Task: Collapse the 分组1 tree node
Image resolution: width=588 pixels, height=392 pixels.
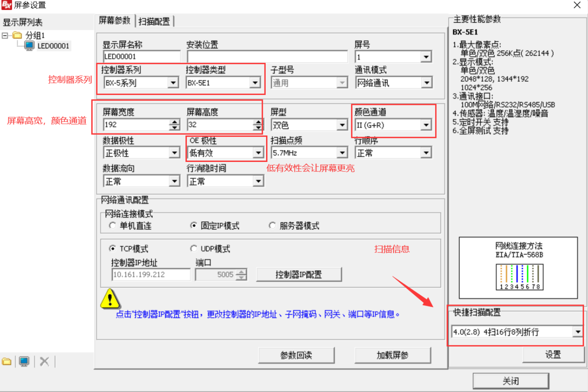Action: [x=5, y=36]
